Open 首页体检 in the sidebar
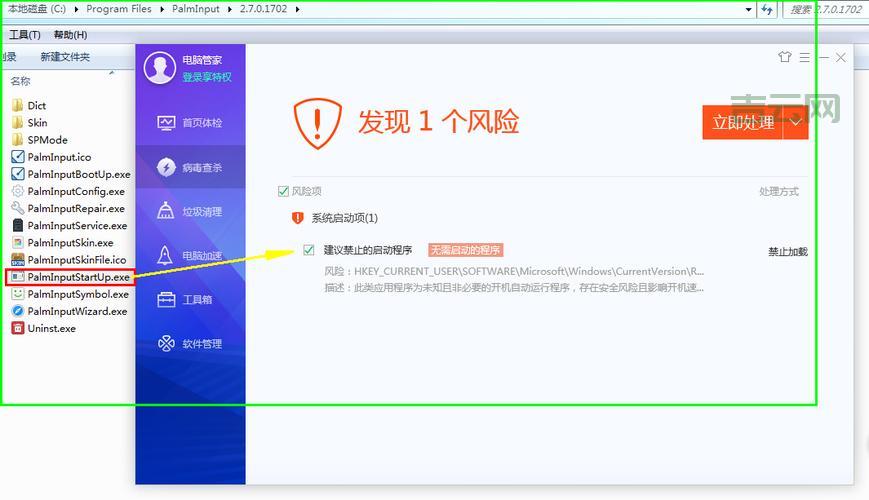The height and width of the screenshot is (500, 869). tap(190, 123)
